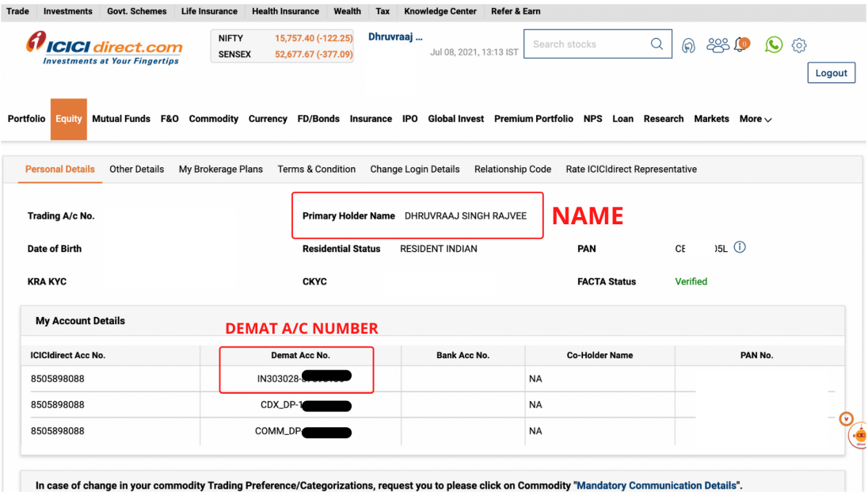Open the chatbot assistant icon
This screenshot has height=500, width=868.
pyautogui.click(x=858, y=437)
